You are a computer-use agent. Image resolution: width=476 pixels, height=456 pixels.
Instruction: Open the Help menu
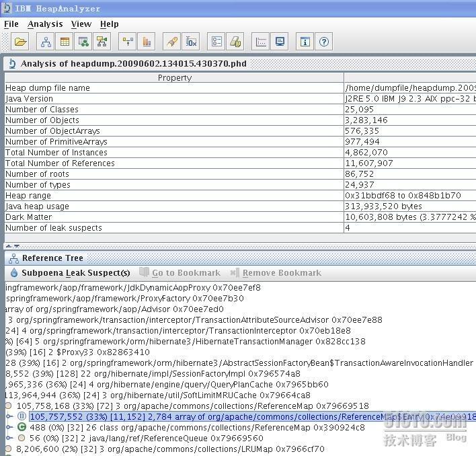pos(110,24)
